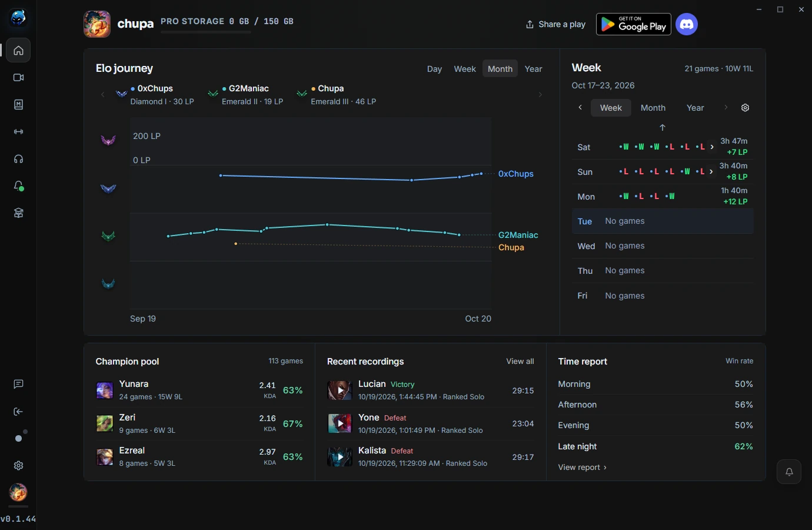Click Get it on Google Play badge

coord(633,24)
